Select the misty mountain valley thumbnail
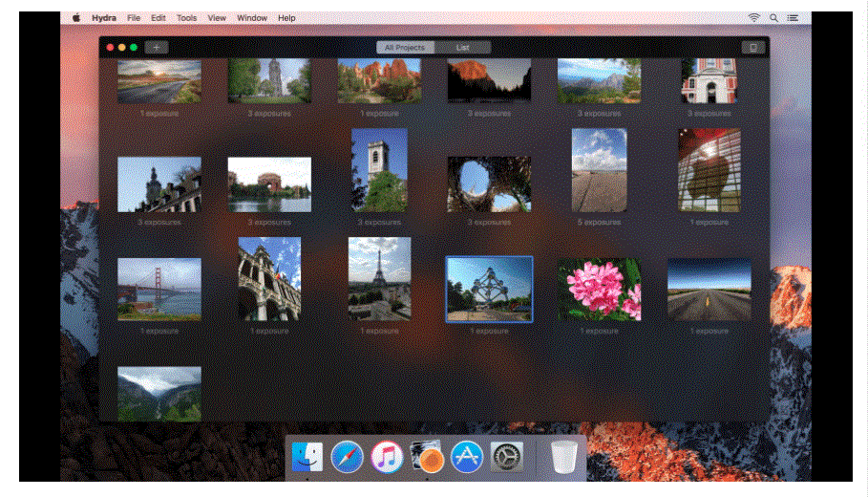This screenshot has height=497, width=868. click(159, 394)
